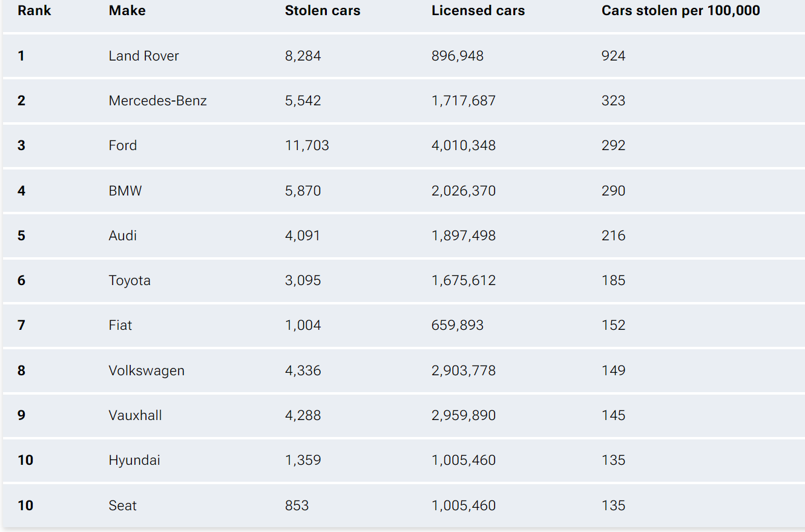The height and width of the screenshot is (532, 805).
Task: Click the Toyota make cell
Action: (x=130, y=280)
